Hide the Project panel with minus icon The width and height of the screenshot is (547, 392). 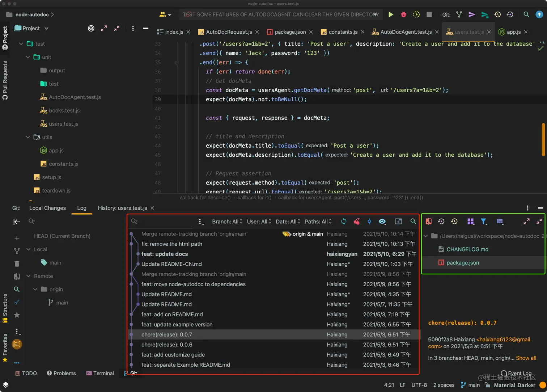click(x=146, y=28)
